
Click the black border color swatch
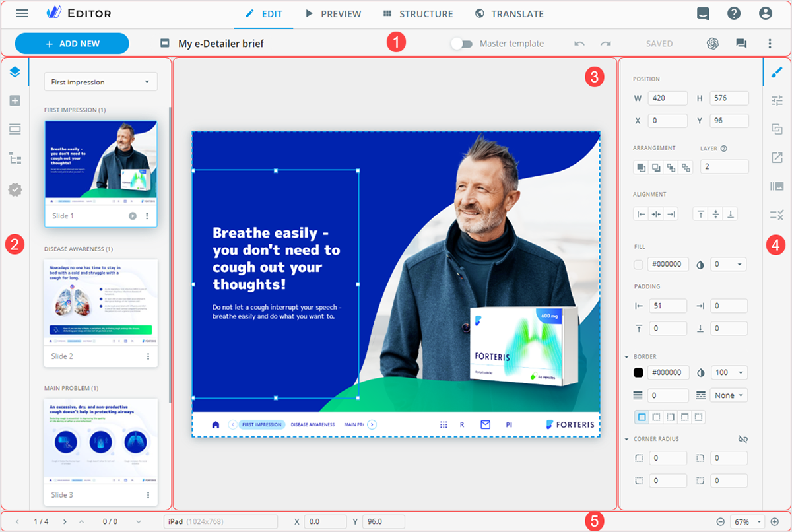point(638,372)
